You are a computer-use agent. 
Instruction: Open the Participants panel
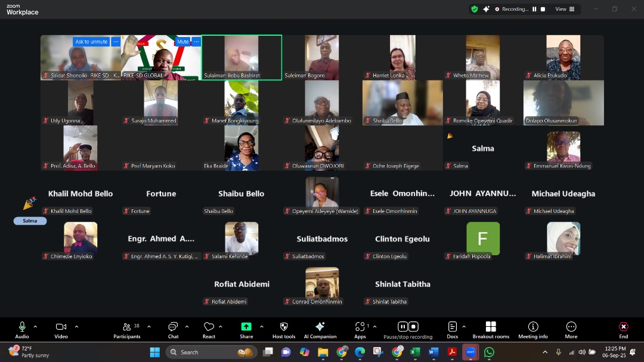[x=127, y=330]
